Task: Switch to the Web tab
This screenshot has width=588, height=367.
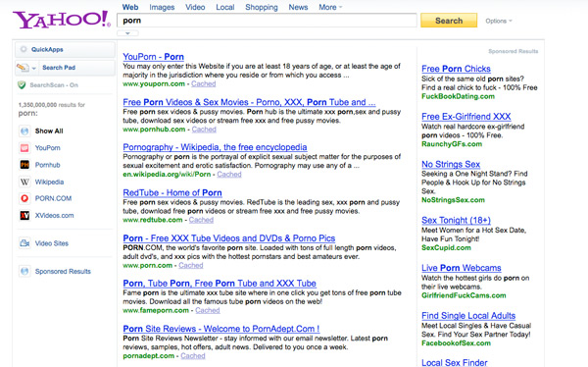Action: pos(130,7)
